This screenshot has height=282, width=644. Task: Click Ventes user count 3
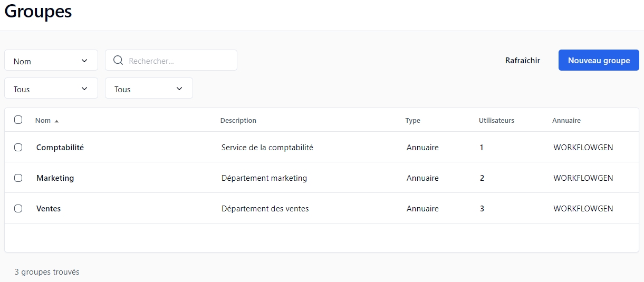click(482, 209)
